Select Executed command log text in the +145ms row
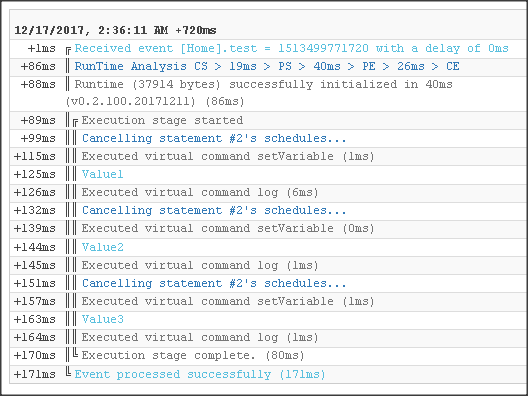The height and width of the screenshot is (396, 528). (200, 265)
